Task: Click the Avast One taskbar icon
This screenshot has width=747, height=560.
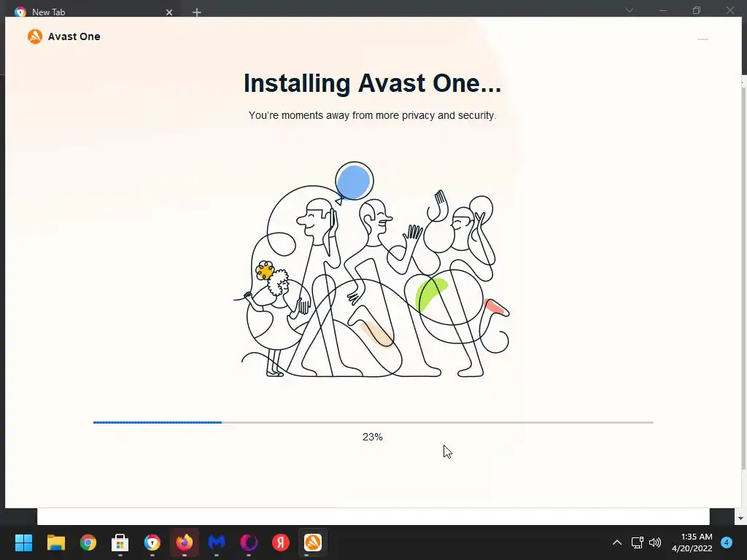Action: tap(313, 542)
